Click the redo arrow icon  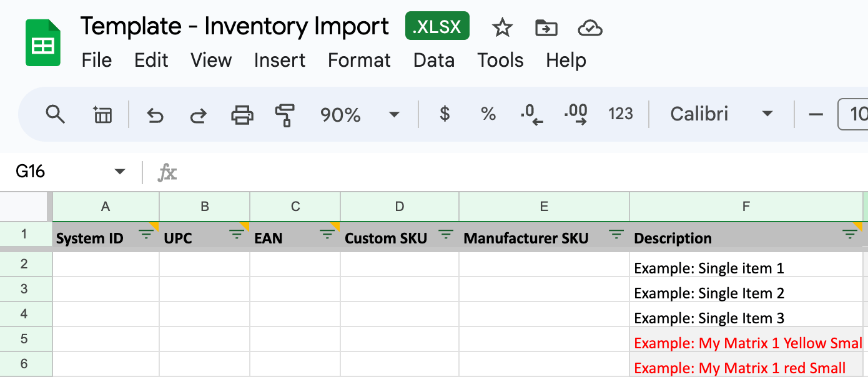pyautogui.click(x=198, y=115)
